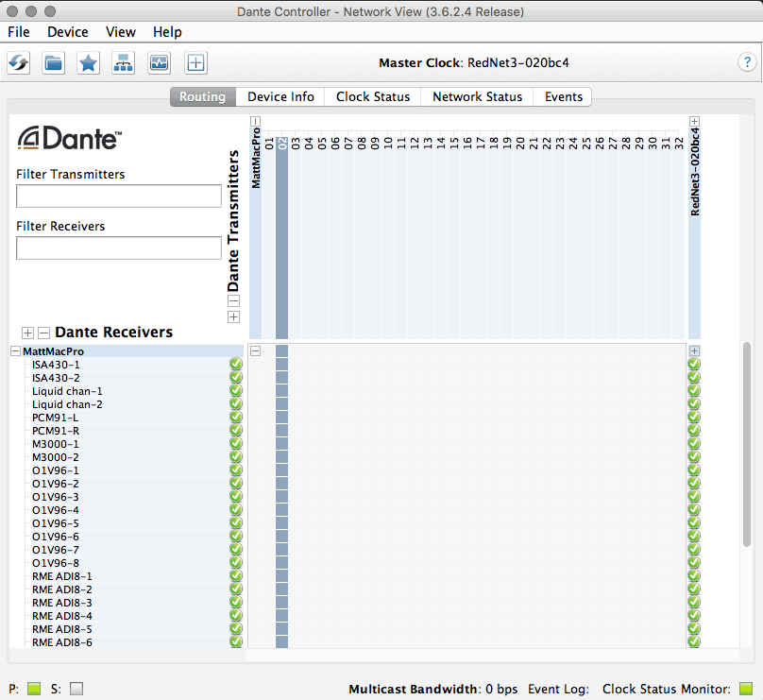Collapse all Dante Transmitters with minus box
The image size is (763, 700).
(233, 300)
